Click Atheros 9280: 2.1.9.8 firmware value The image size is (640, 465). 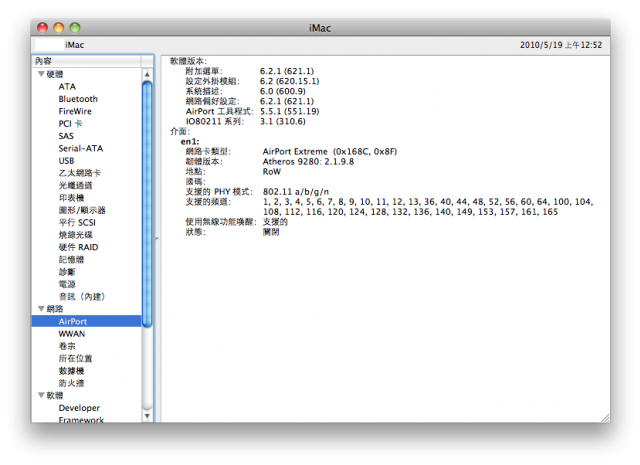coord(308,162)
